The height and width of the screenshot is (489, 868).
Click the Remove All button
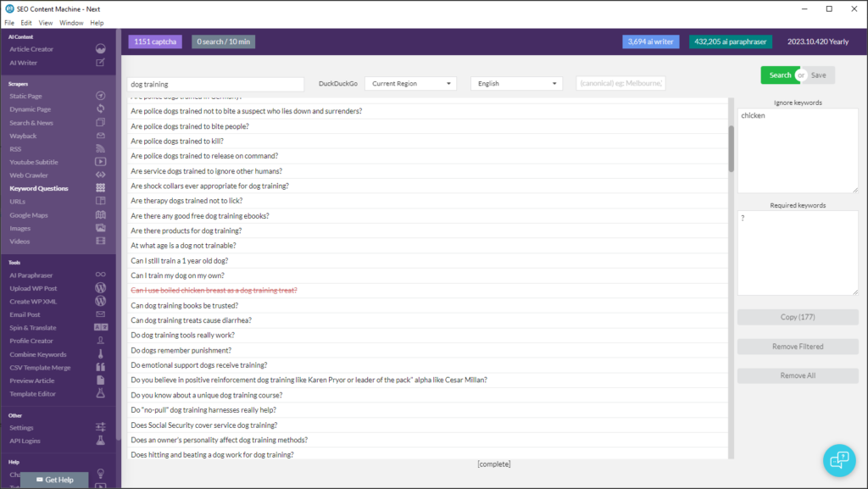pos(797,375)
